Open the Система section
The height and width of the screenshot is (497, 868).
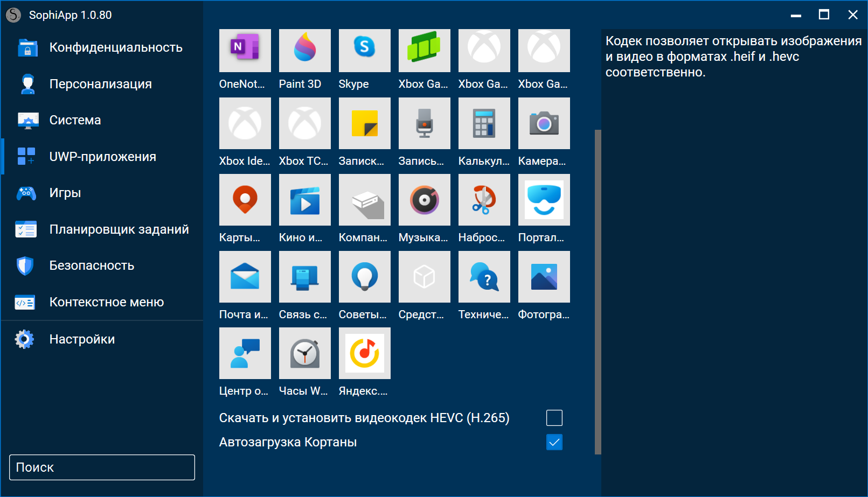102,120
